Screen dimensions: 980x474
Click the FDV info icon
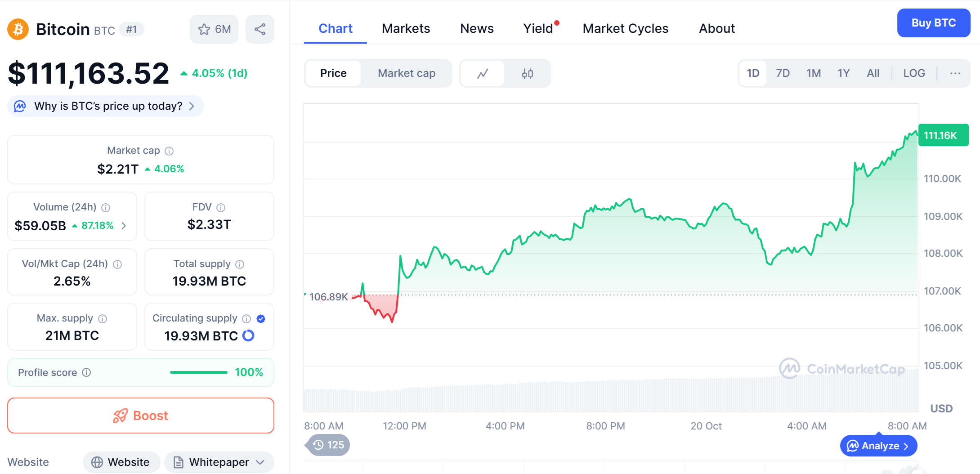pyautogui.click(x=221, y=207)
